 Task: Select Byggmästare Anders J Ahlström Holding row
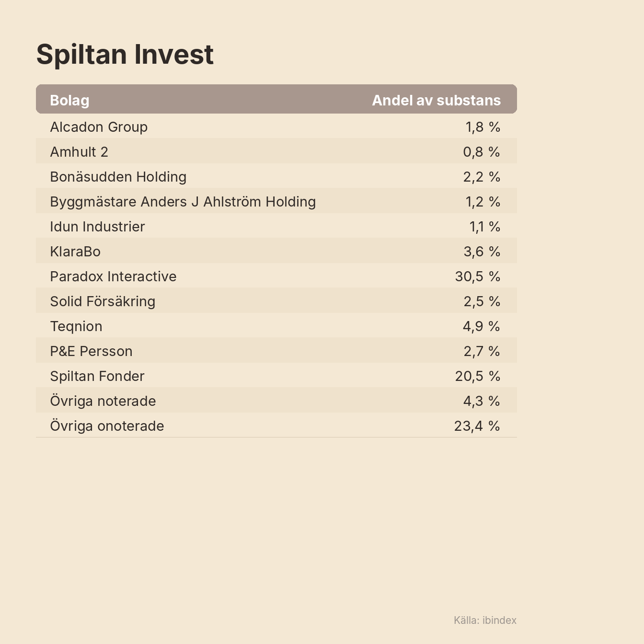276,202
